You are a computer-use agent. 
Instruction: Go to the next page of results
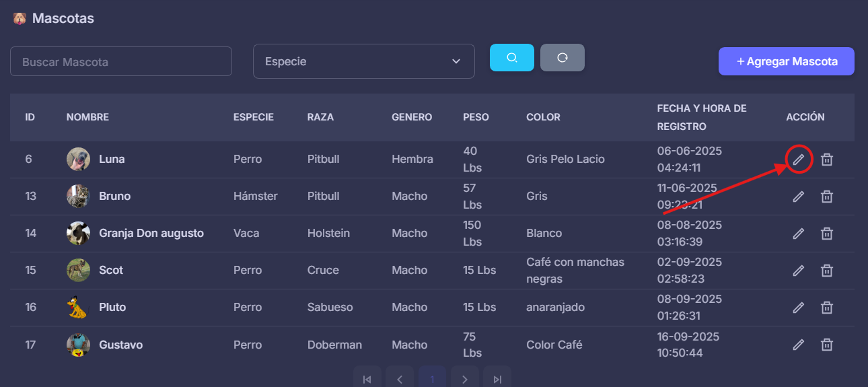coord(465,379)
